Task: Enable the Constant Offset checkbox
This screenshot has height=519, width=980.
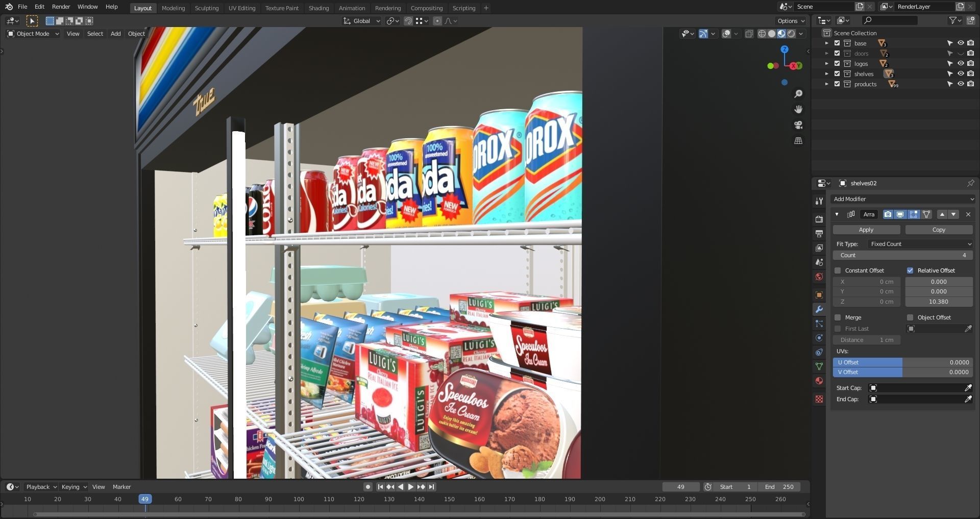Action: [x=838, y=270]
